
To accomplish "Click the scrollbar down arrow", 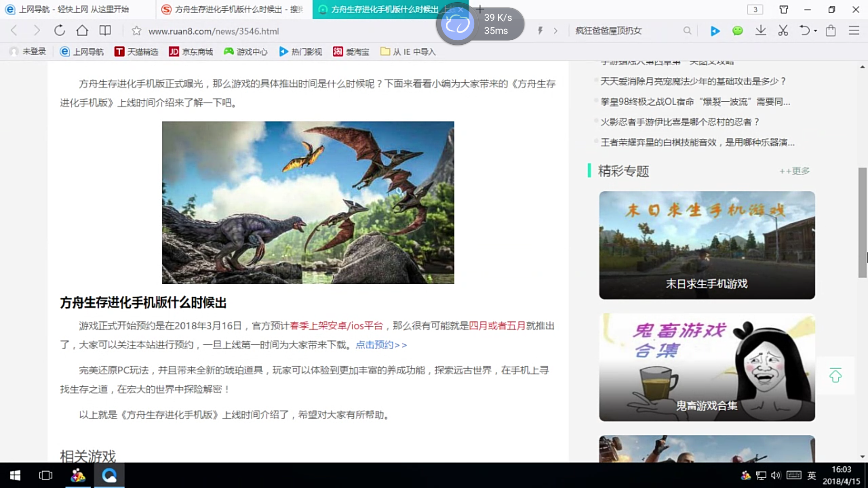I will point(863,457).
